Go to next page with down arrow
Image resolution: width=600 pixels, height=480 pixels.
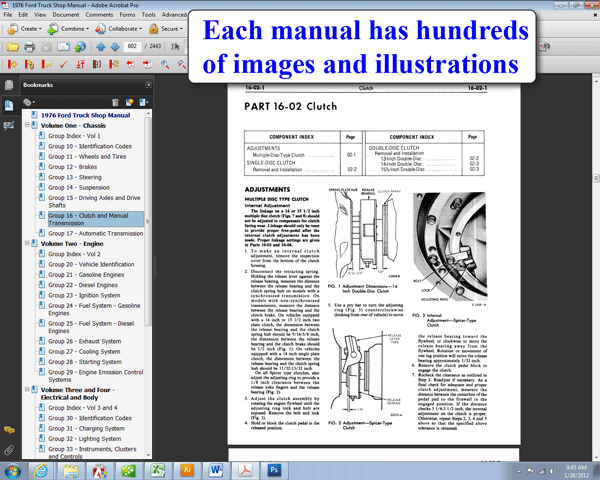tap(115, 47)
